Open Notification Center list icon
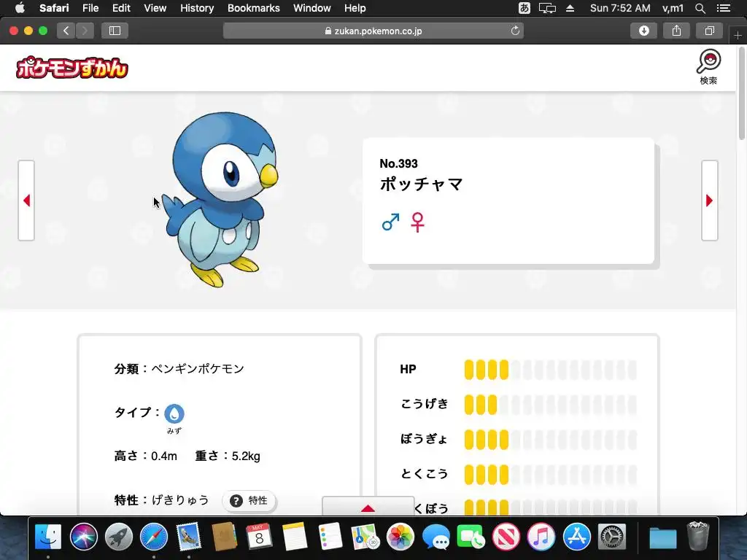 724,8
